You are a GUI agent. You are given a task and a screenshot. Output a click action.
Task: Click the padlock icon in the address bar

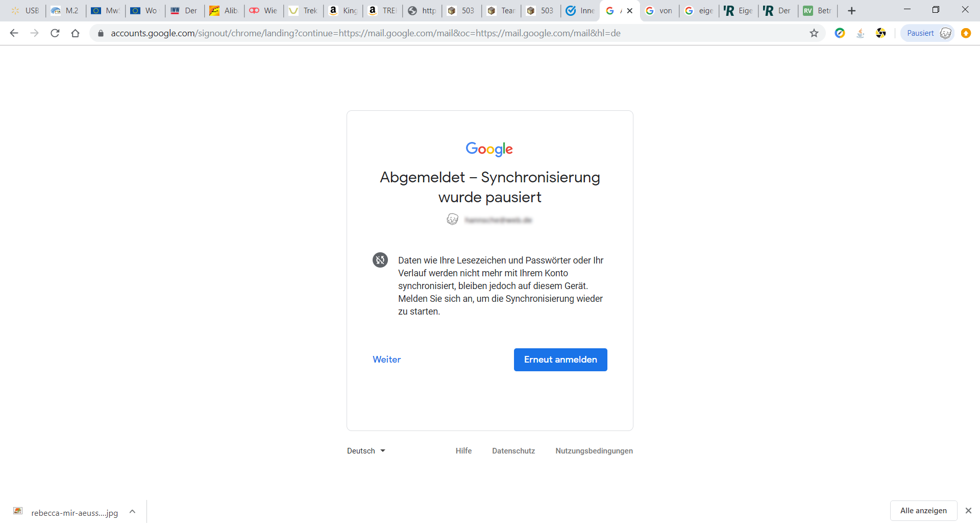(101, 33)
